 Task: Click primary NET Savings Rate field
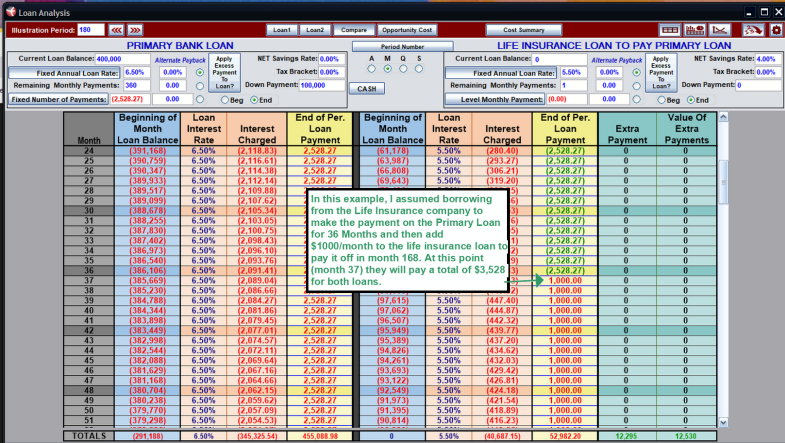[x=331, y=59]
